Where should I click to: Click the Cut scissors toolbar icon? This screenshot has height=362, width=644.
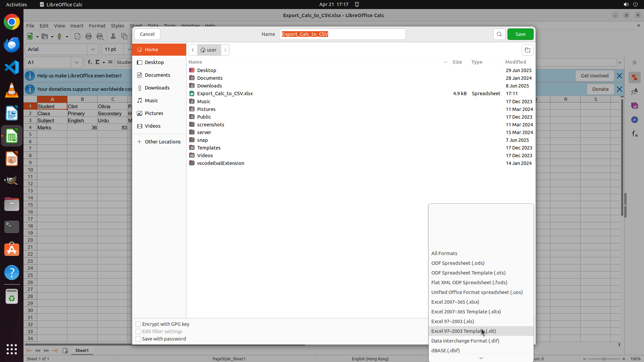click(x=113, y=36)
